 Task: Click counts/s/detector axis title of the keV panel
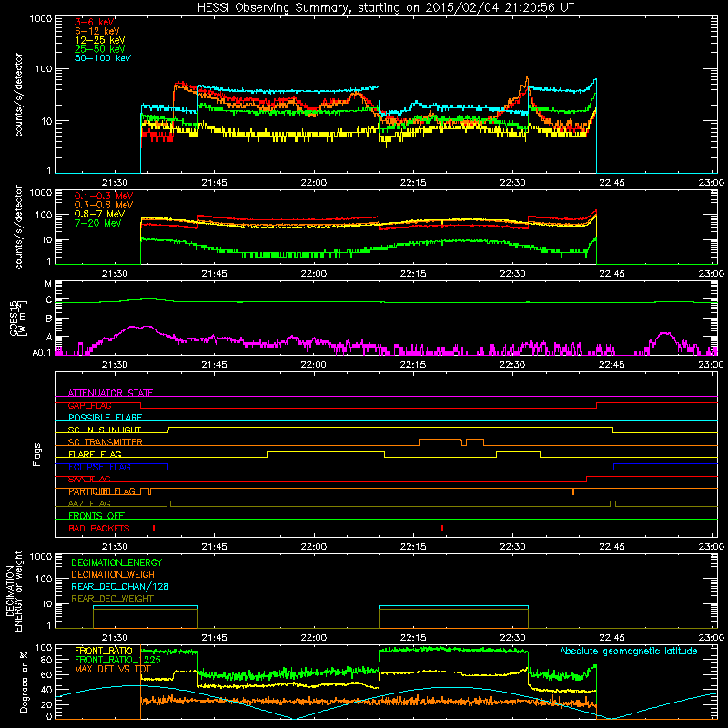pos(19,95)
